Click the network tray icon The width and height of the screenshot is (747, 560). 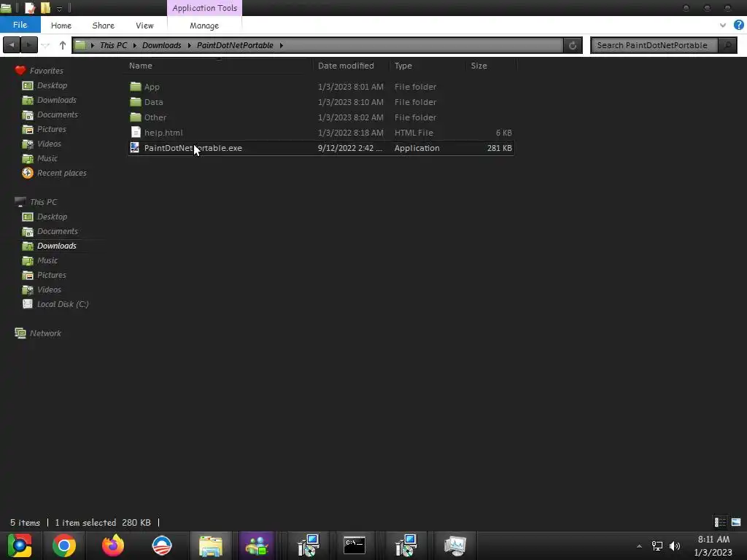coord(657,546)
